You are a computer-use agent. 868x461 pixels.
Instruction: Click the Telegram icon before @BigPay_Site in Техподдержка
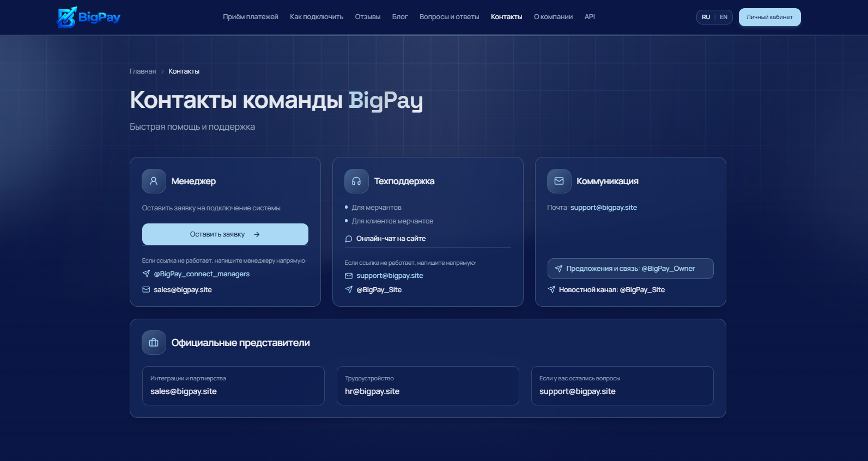pos(349,289)
